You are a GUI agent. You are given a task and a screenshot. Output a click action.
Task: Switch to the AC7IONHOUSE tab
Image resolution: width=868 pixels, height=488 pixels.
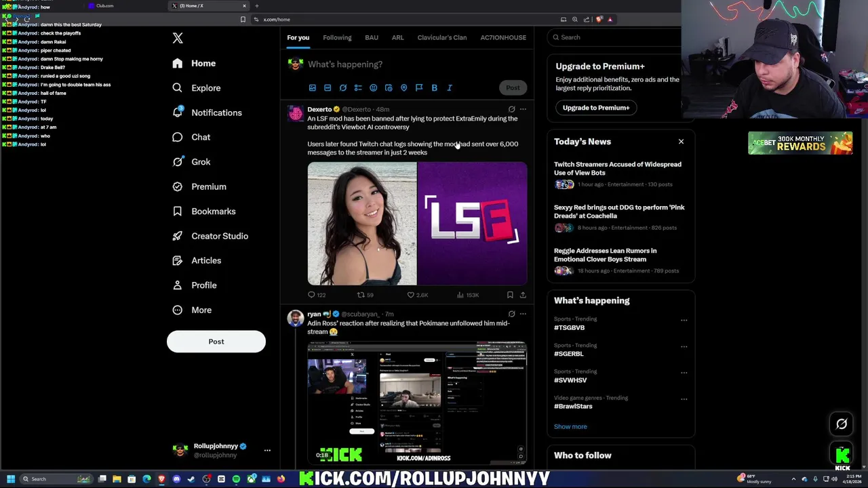(x=503, y=37)
